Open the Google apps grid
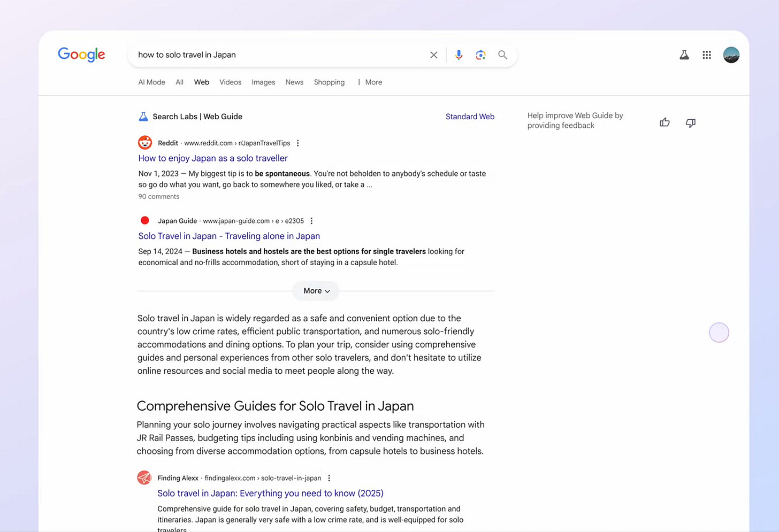 click(x=707, y=55)
